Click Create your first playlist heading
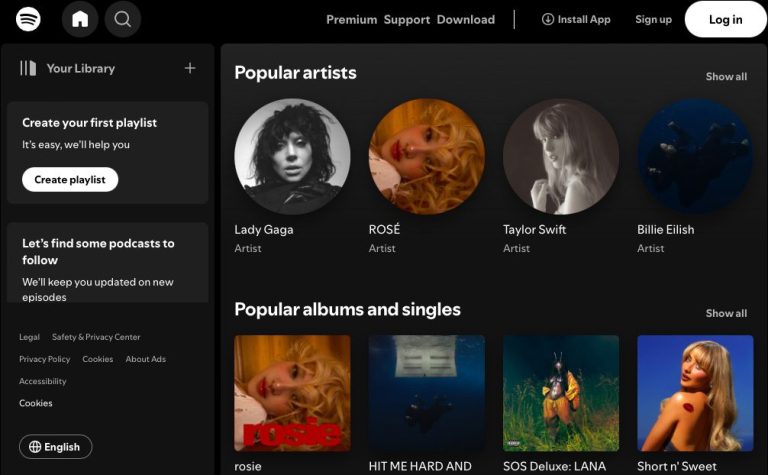This screenshot has width=768, height=475. pyautogui.click(x=89, y=123)
